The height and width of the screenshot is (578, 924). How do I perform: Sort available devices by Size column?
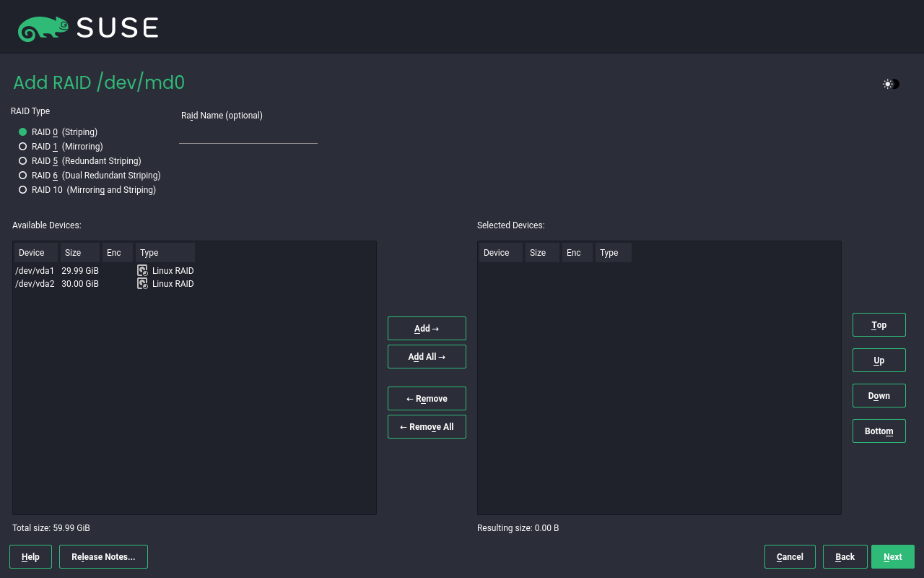point(79,253)
